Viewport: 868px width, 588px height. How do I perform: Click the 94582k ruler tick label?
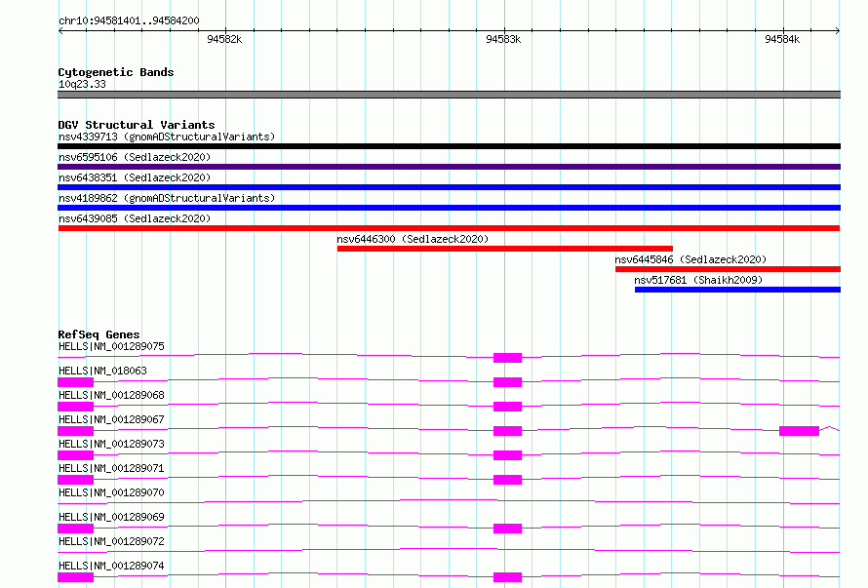click(x=224, y=39)
